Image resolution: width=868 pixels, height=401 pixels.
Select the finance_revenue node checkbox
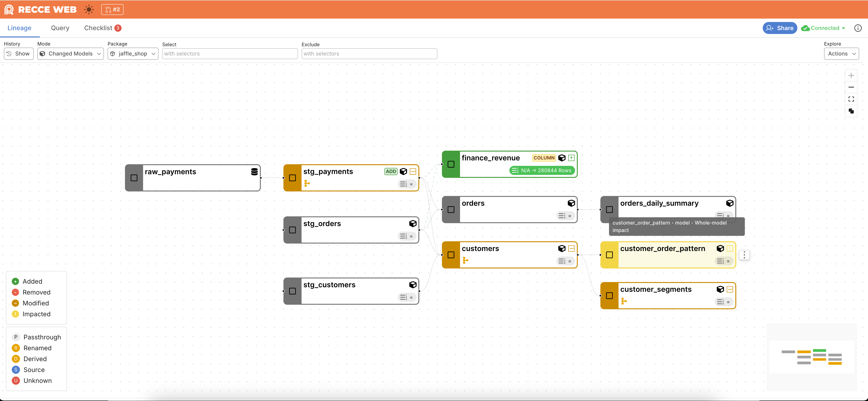point(451,164)
